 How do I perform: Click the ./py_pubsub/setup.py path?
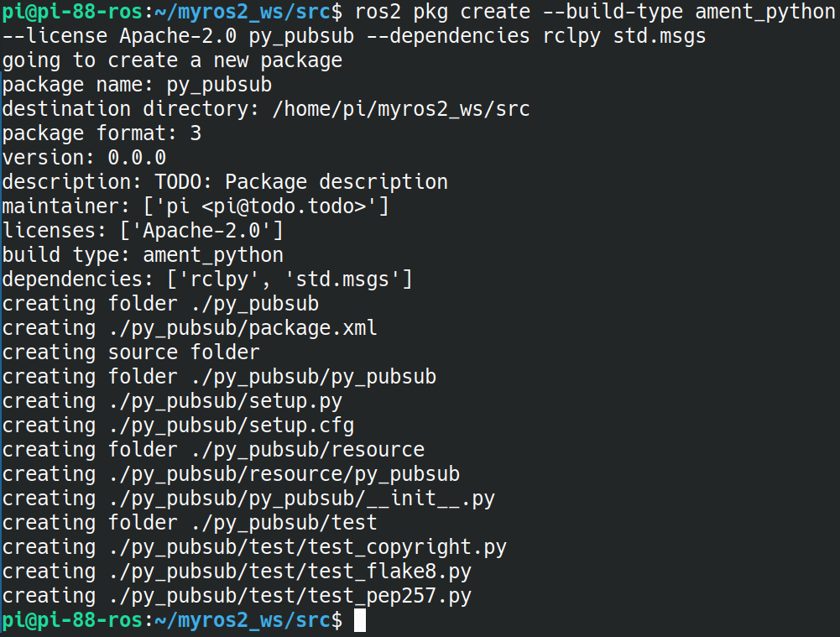click(226, 400)
